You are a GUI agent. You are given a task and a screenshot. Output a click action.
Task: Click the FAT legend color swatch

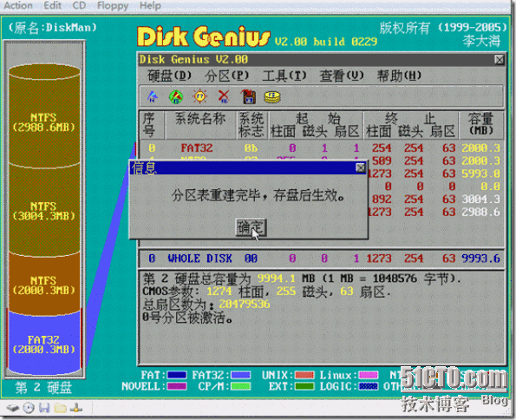tap(177, 375)
